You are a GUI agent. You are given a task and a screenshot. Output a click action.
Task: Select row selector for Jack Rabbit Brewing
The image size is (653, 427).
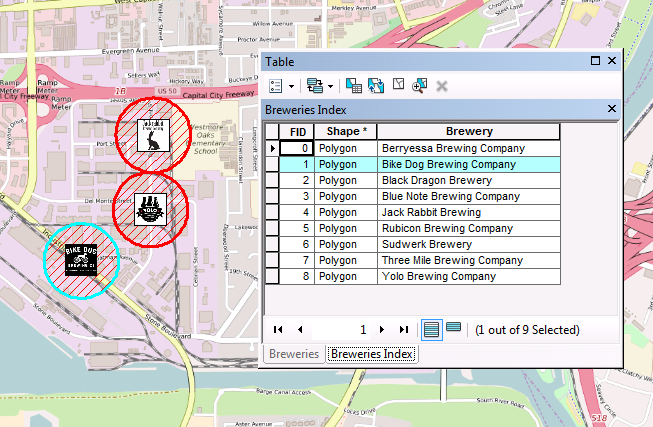click(x=272, y=212)
